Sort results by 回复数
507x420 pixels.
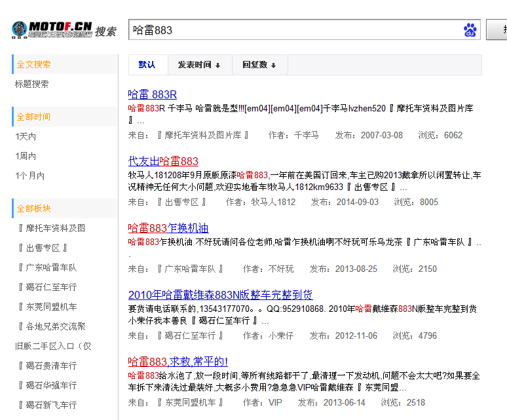pyautogui.click(x=259, y=65)
